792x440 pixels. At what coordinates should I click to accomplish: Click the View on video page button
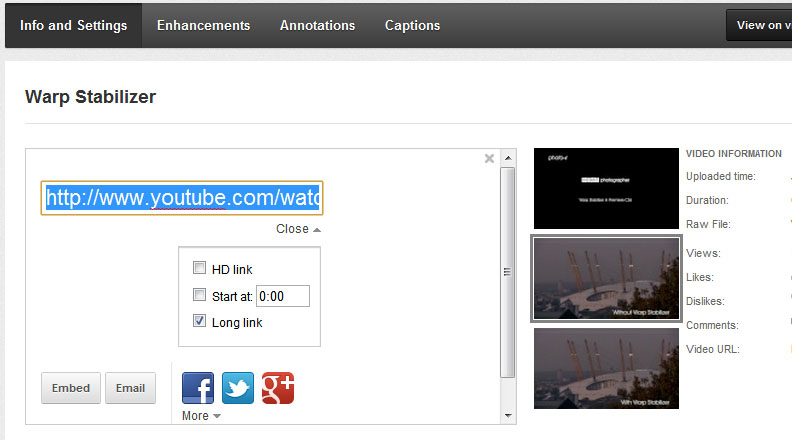pyautogui.click(x=759, y=25)
